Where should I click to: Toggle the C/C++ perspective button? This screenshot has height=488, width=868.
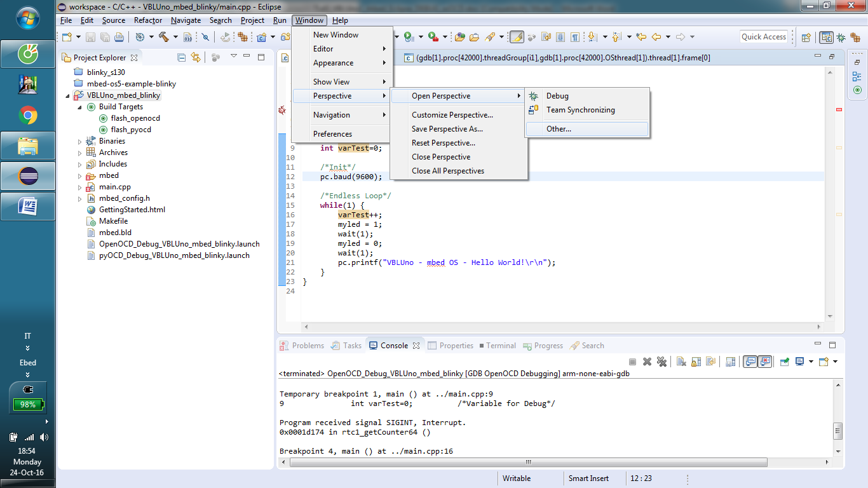point(826,37)
